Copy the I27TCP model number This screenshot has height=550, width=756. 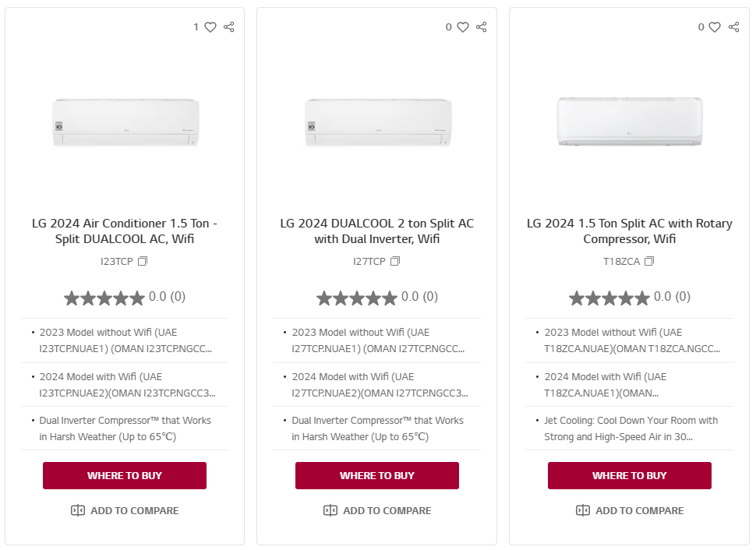[395, 262]
